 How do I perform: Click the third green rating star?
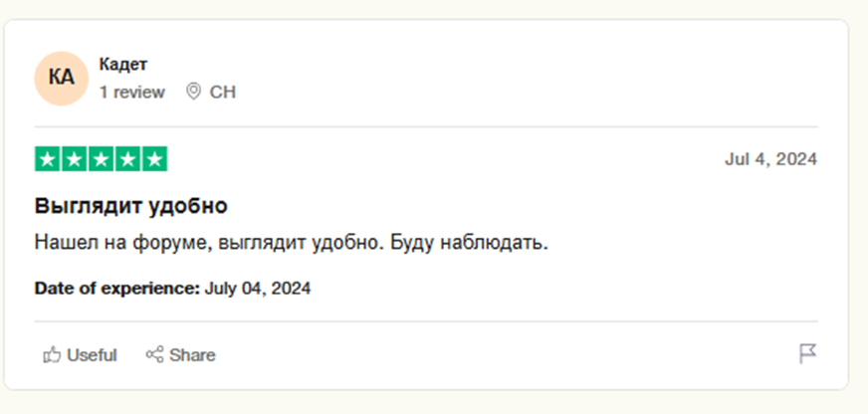coord(101,159)
